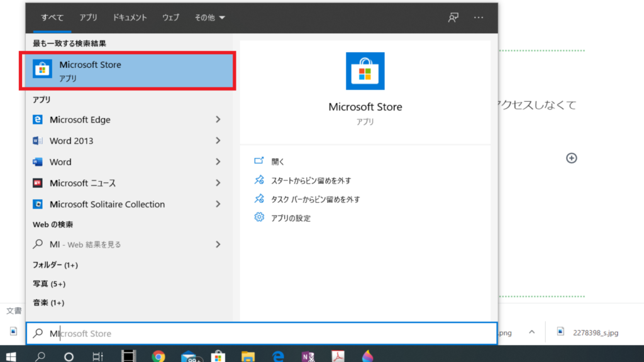Click the Windows Start button on taskbar
The image size is (644, 362).
pos(11,357)
